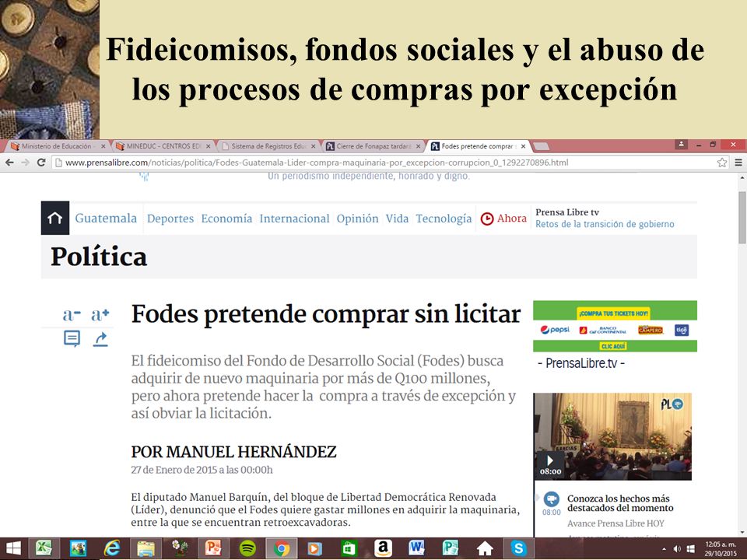Image resolution: width=747 pixels, height=560 pixels.
Task: Open the Deportes section
Action: click(x=170, y=219)
